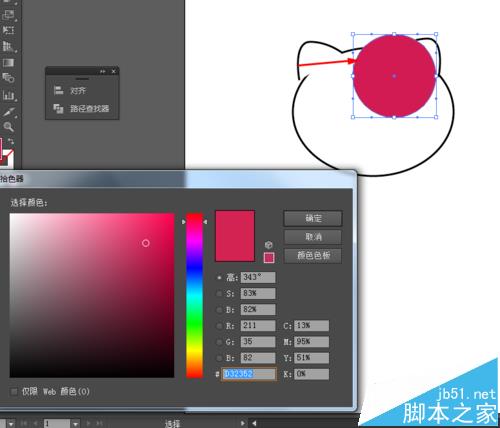Select the Hue (H) radio button
500x428 pixels.
(x=219, y=277)
